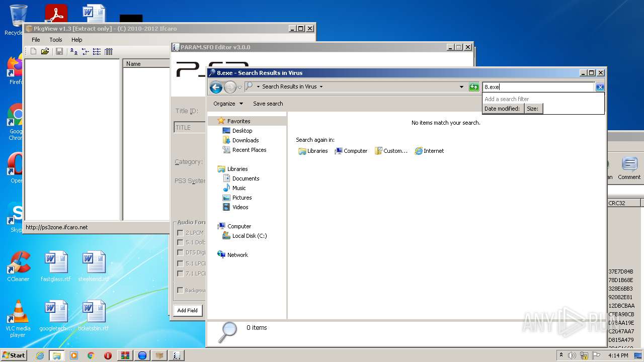644x362 pixels.
Task: Switch PkgView to small icons view
Action: pyautogui.click(x=86, y=51)
